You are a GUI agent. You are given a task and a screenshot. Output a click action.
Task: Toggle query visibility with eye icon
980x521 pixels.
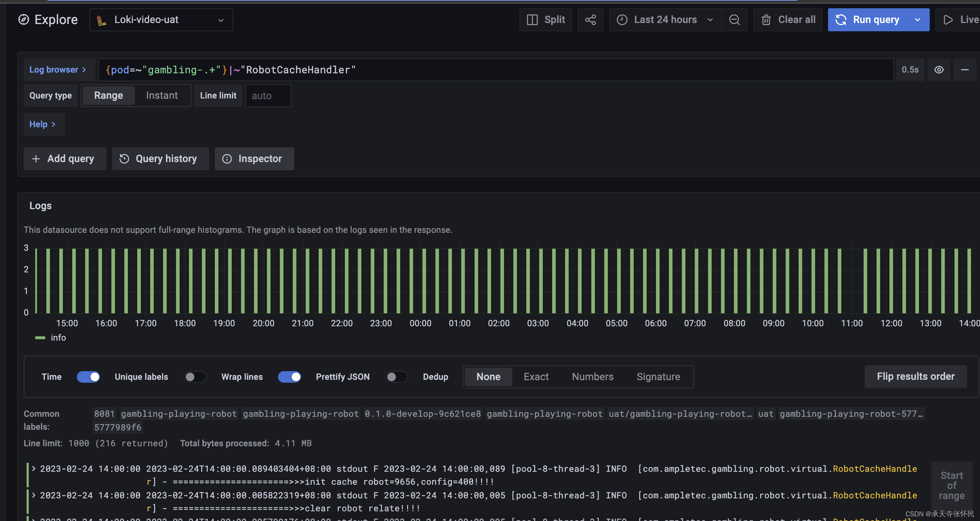939,70
